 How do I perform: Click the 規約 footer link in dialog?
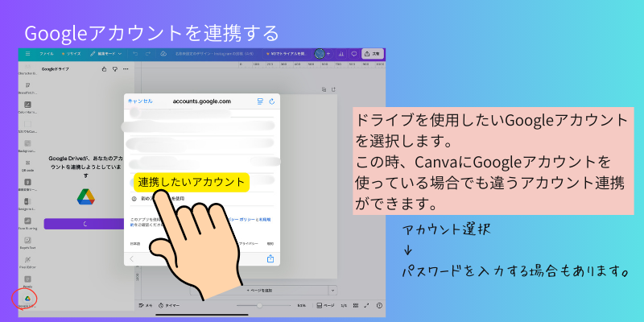pos(270,244)
